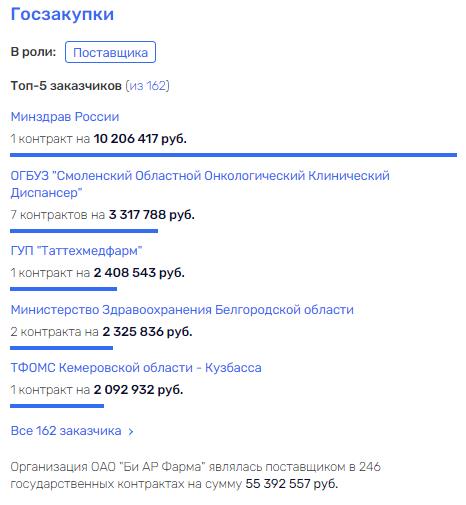Click the Минздрав России contract amount bar
466x505 pixels.
pos(233,155)
